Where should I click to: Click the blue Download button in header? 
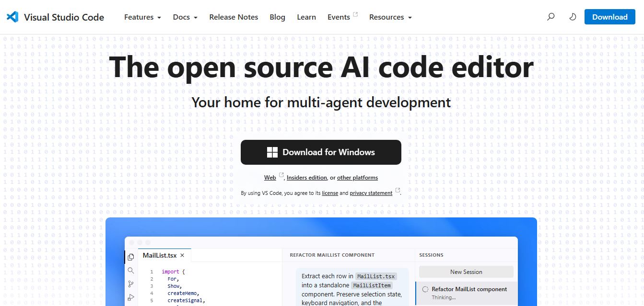point(609,17)
